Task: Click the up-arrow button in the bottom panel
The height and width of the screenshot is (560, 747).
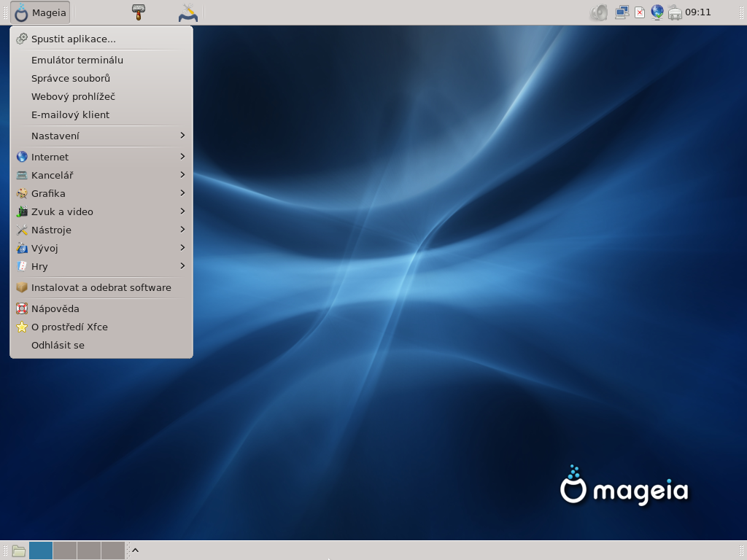Action: (135, 551)
